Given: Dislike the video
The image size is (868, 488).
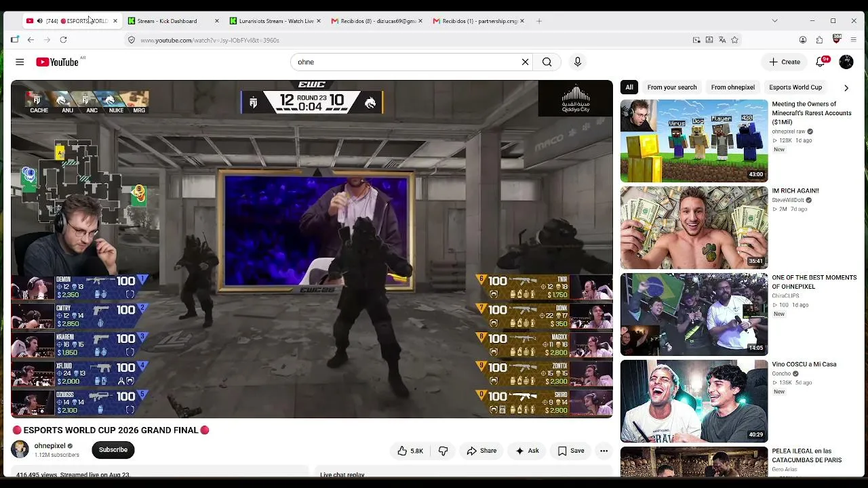Looking at the screenshot, I should (443, 451).
